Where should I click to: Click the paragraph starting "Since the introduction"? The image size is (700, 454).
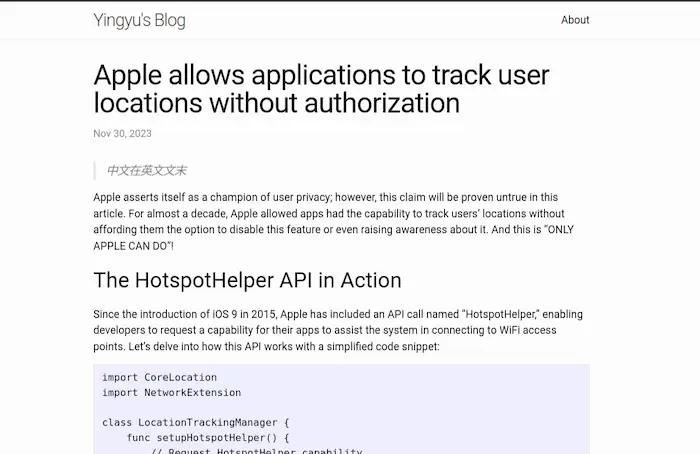(338, 330)
